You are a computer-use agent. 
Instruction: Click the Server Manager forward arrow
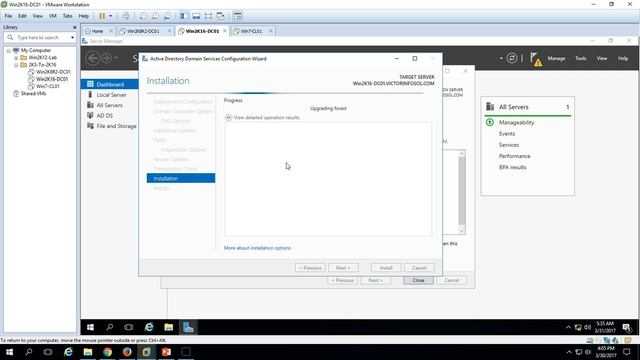(x=106, y=58)
